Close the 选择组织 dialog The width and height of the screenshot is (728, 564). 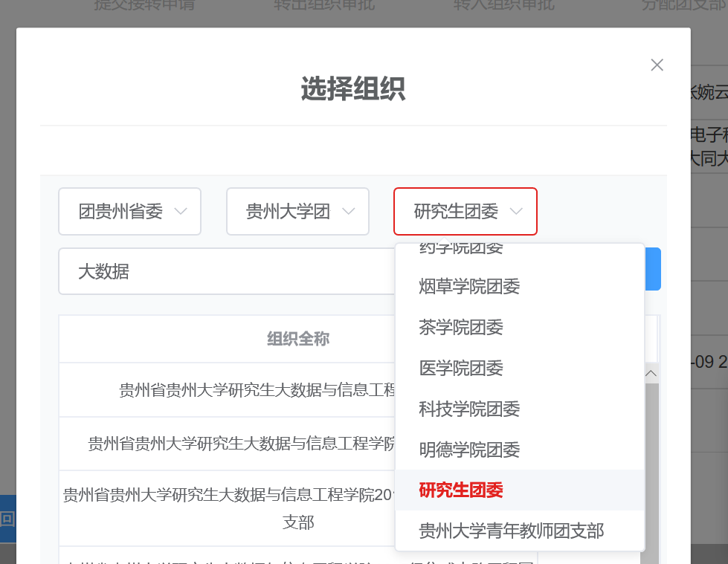(x=657, y=65)
